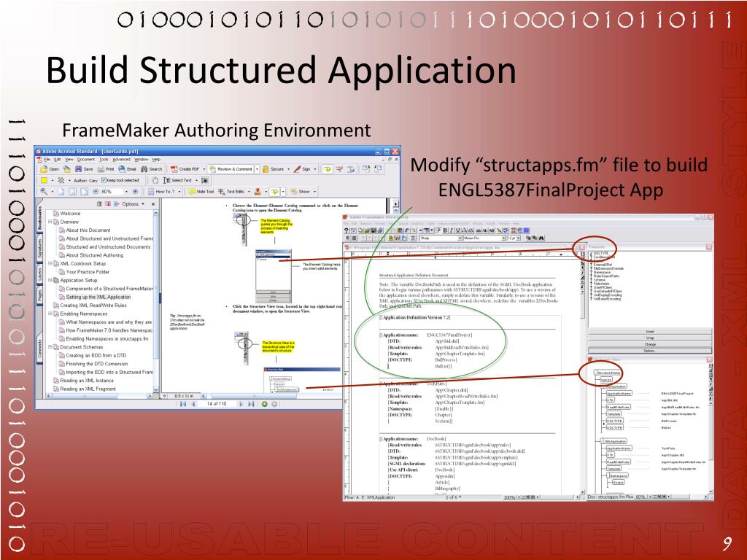
Task: Click the Bold icon in FrameMaker toolbar
Action: coord(445,230)
